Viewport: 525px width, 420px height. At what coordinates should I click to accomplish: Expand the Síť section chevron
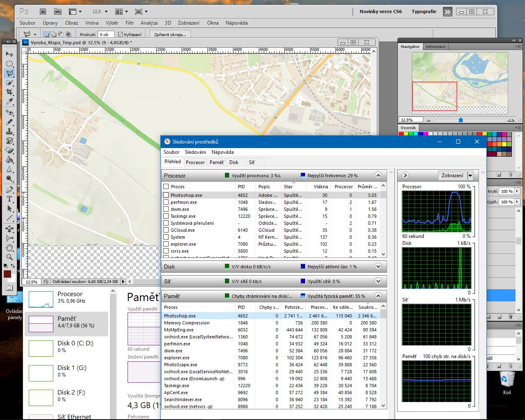click(x=378, y=281)
